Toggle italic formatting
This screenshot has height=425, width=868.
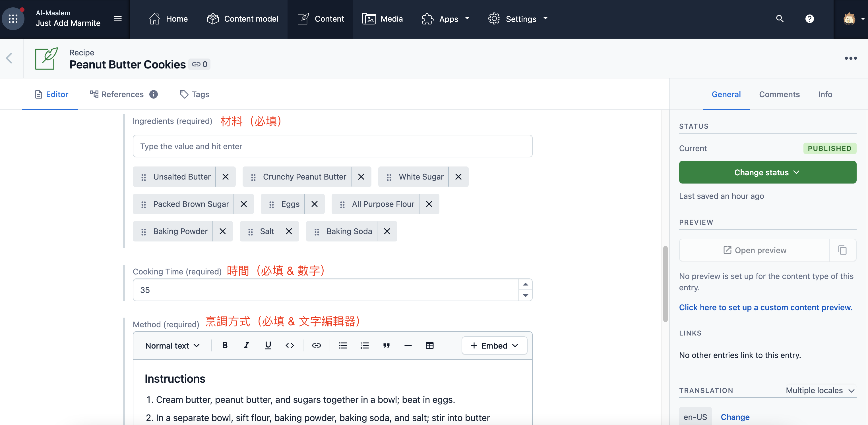[247, 345]
